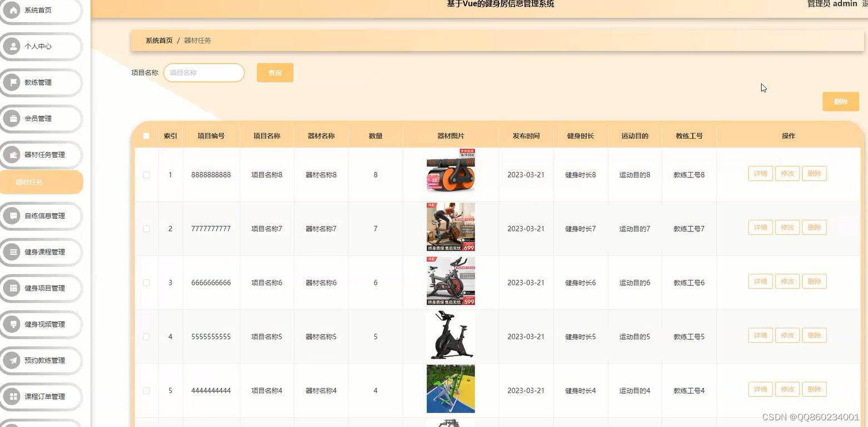This screenshot has width=868, height=427.
Task: Click the flag icon beside 教练管理
Action: pos(13,82)
